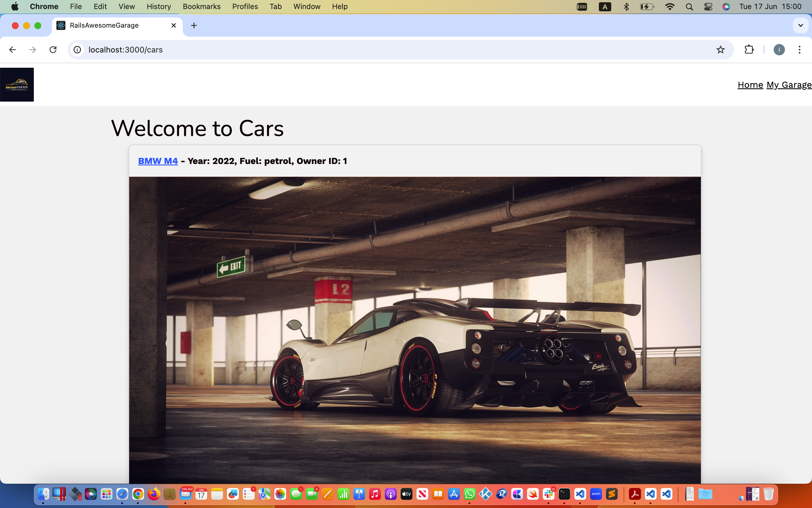
Task: Open Music from the dock
Action: click(375, 494)
